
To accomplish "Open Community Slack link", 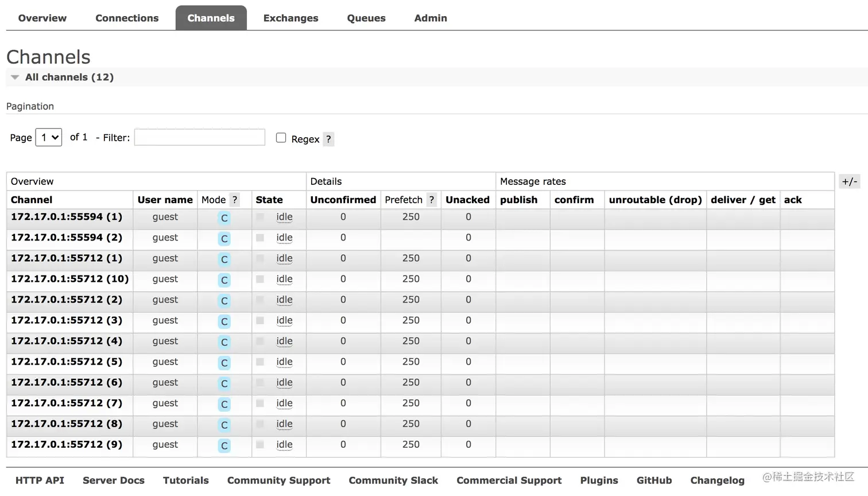I will pyautogui.click(x=393, y=480).
